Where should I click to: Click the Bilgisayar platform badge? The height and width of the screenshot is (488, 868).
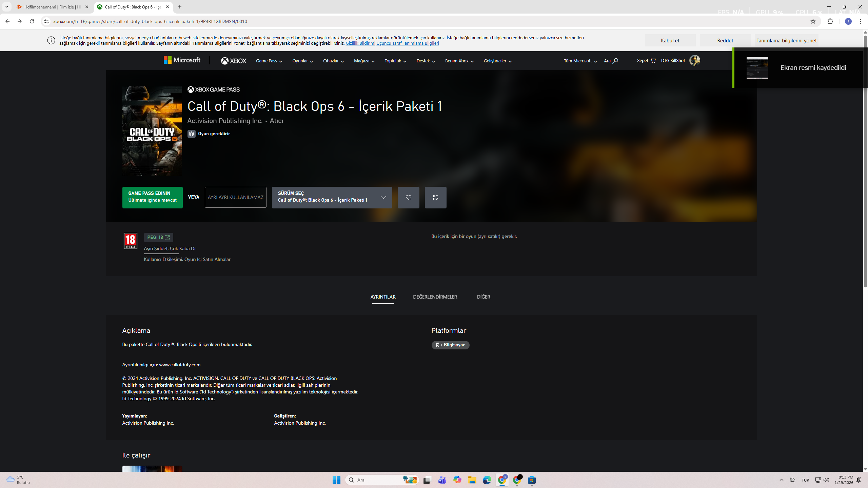tap(450, 345)
